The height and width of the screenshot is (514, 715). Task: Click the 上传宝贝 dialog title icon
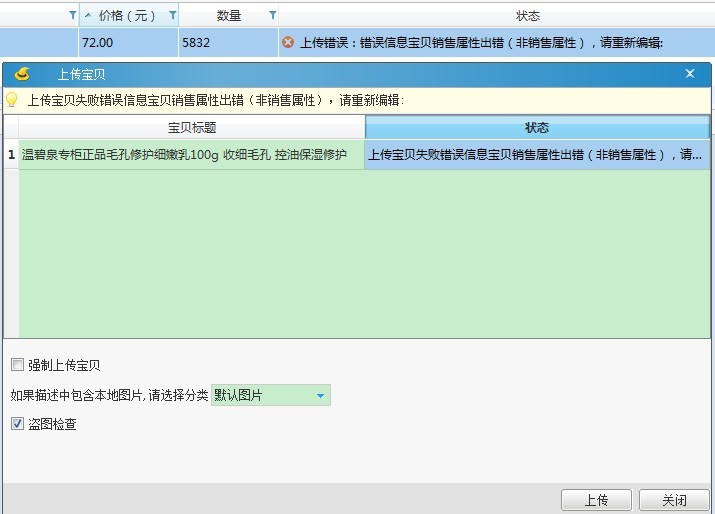(x=22, y=74)
